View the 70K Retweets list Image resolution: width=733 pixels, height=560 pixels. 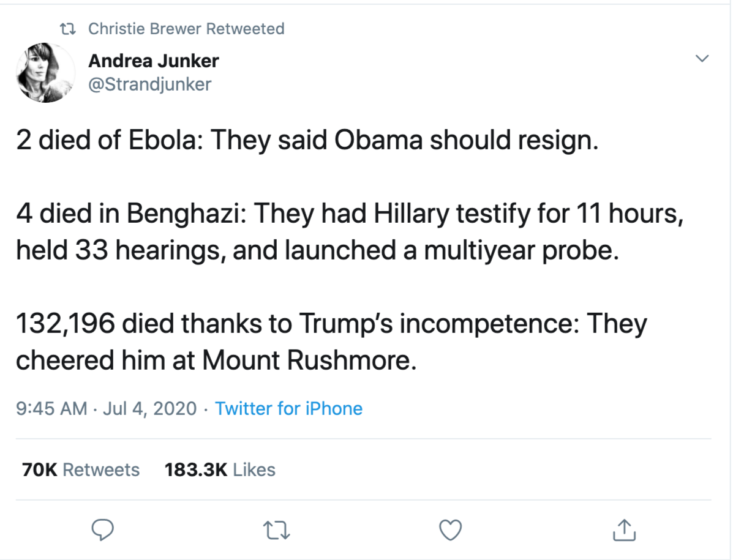(80, 469)
